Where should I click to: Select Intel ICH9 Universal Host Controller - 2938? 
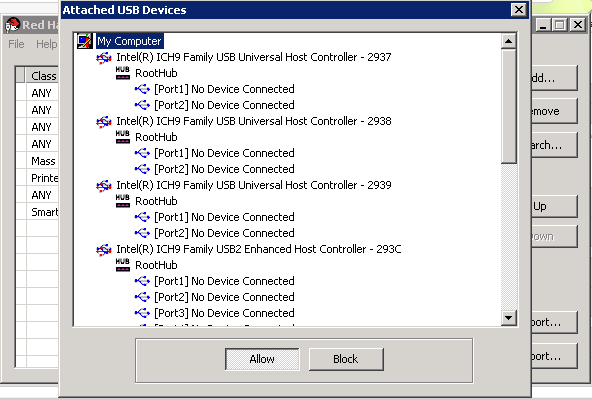(254, 121)
